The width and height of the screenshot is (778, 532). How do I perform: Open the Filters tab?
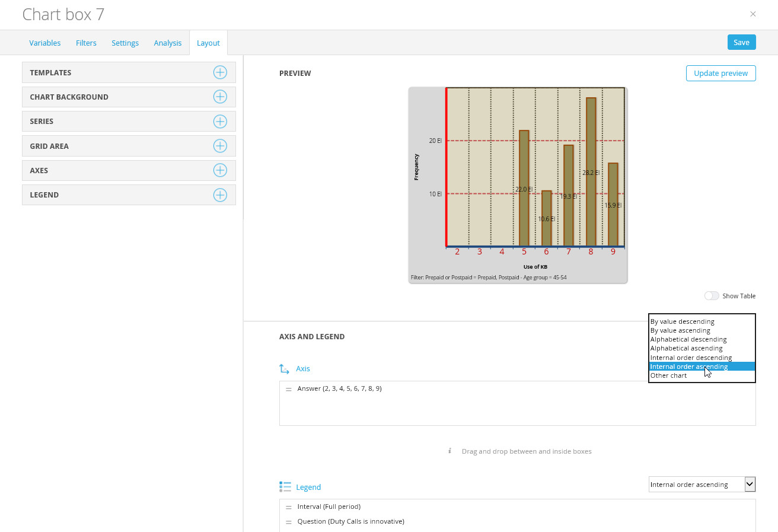86,43
